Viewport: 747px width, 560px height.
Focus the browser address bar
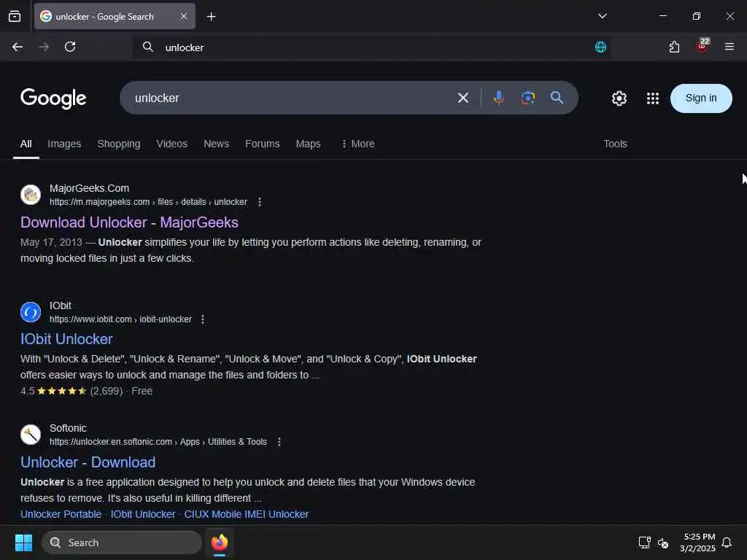point(371,47)
